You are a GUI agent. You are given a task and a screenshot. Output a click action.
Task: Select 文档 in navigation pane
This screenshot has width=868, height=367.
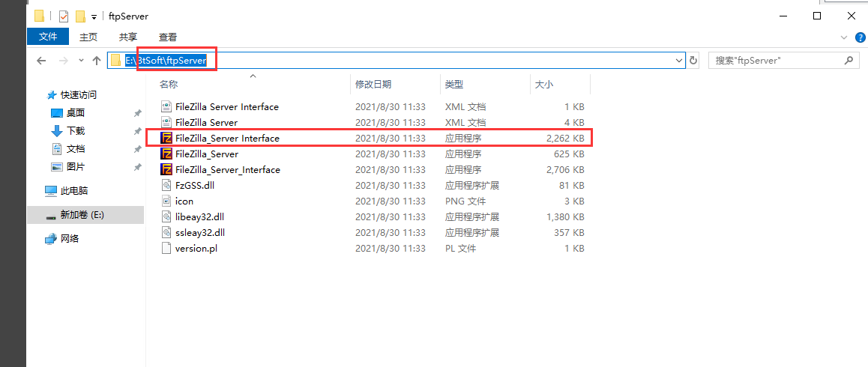tap(75, 149)
